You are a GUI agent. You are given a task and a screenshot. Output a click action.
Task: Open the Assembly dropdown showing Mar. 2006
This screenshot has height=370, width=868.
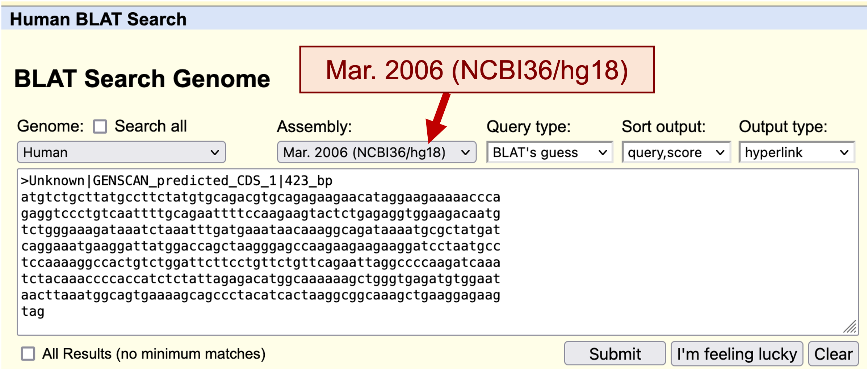377,152
